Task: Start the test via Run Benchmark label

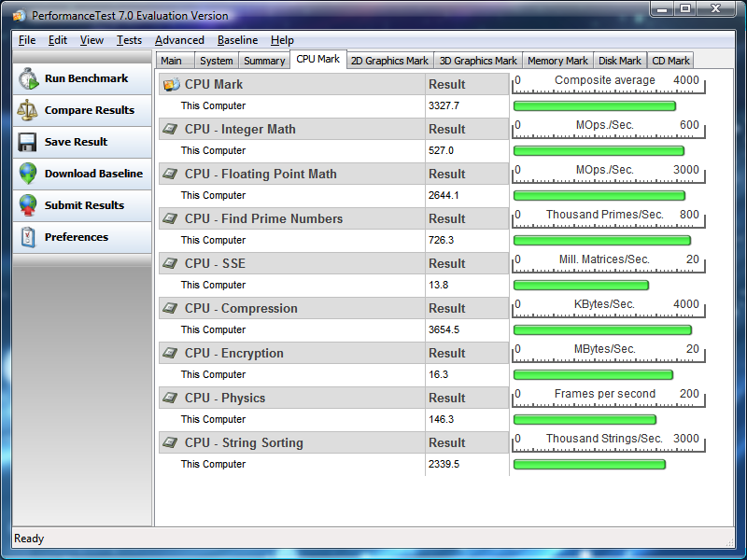Action: 86,78
